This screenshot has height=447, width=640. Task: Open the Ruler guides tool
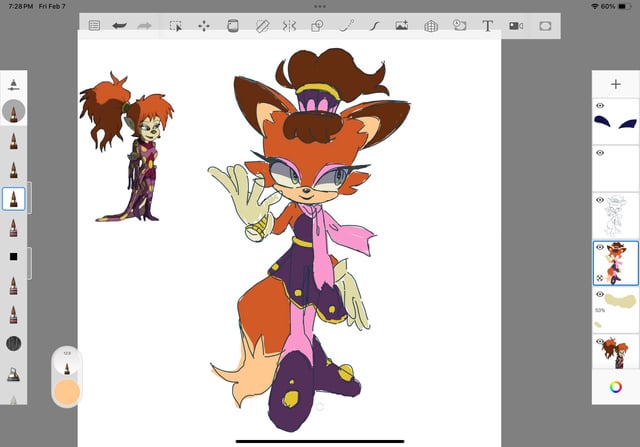(262, 26)
